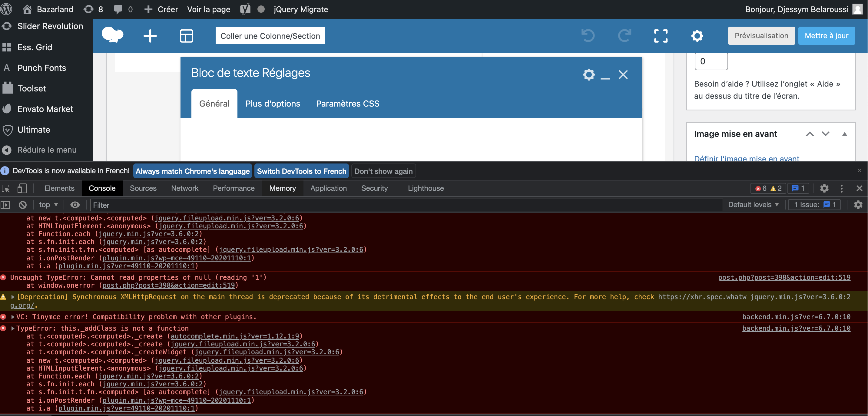Switch to Paramètres CSS tab
This screenshot has height=416, width=868.
click(x=347, y=104)
